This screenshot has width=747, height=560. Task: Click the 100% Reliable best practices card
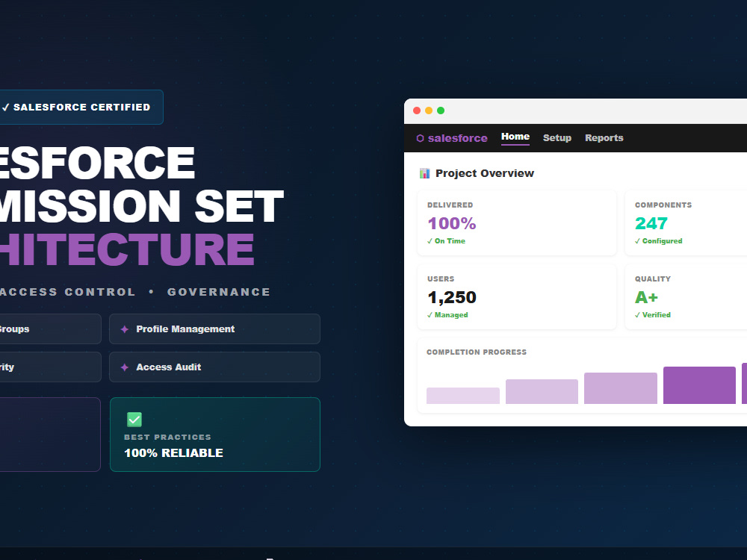[x=215, y=435]
